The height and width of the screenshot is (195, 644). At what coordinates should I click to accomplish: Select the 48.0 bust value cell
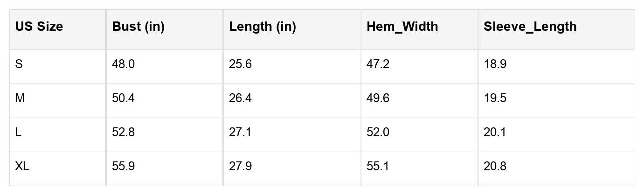click(123, 64)
